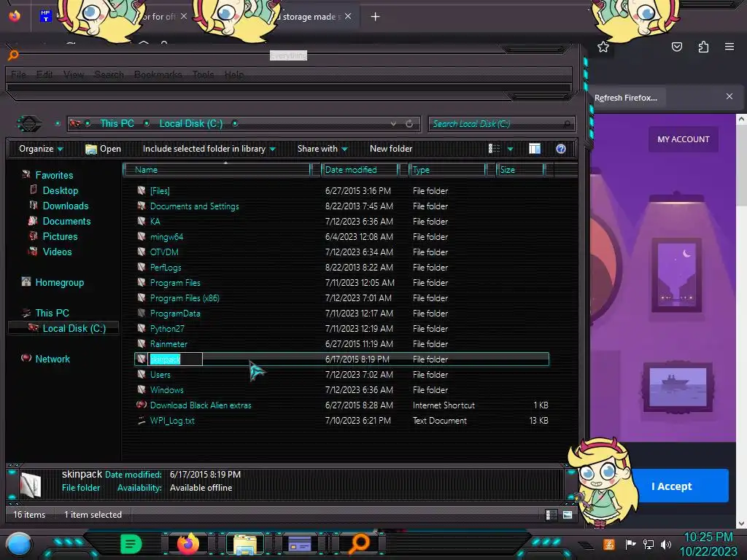
Task: Click Refresh Firefox notification button
Action: coord(626,98)
